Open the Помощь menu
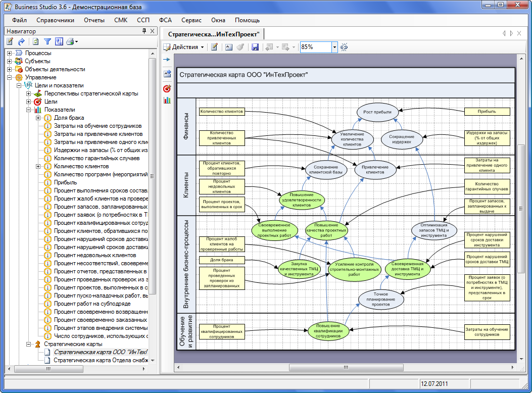The width and height of the screenshot is (532, 393). coord(248,20)
